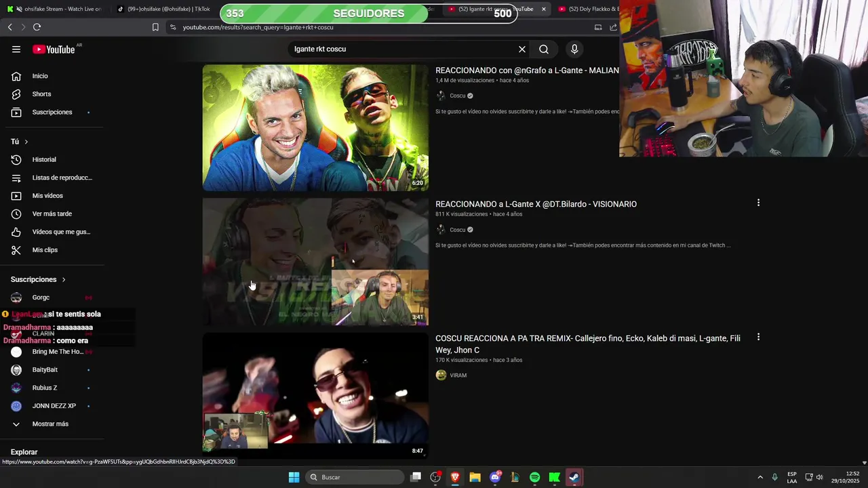The width and height of the screenshot is (868, 488).
Task: Open VIRAM channel link
Action: point(458,375)
